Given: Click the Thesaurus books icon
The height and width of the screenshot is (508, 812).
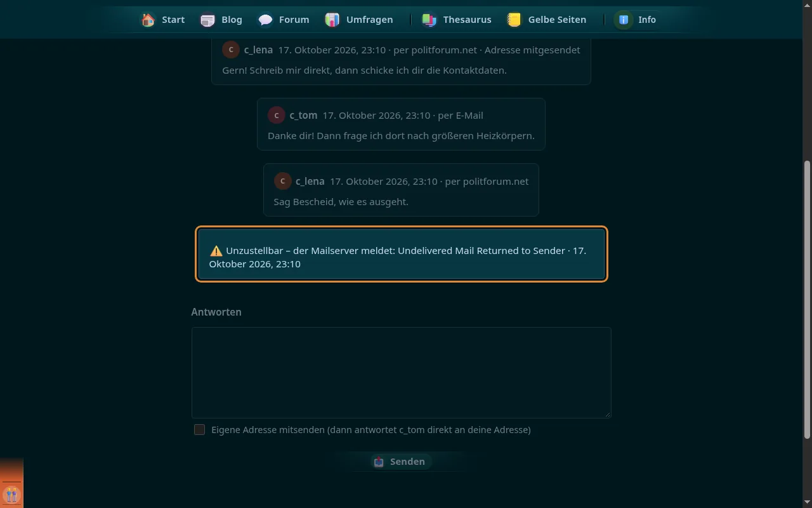Looking at the screenshot, I should [429, 20].
